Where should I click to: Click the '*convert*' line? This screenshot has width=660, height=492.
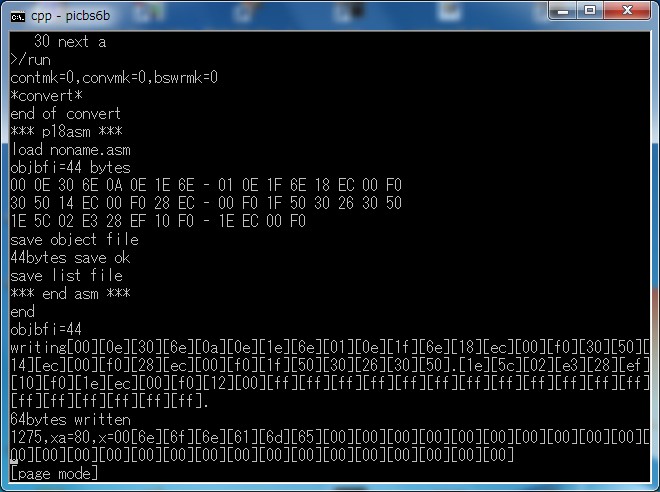[46, 96]
